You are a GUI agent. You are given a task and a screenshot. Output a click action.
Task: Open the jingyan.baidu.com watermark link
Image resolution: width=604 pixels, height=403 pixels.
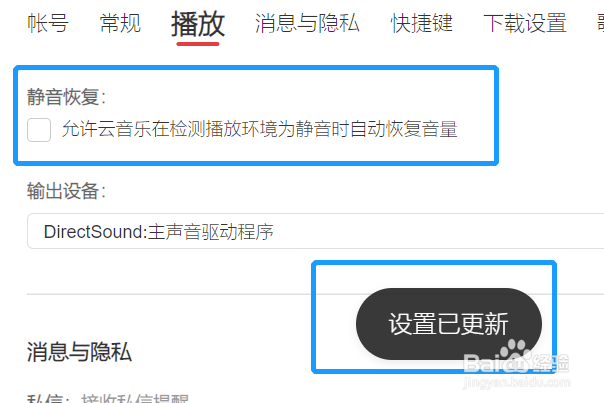[x=517, y=382]
